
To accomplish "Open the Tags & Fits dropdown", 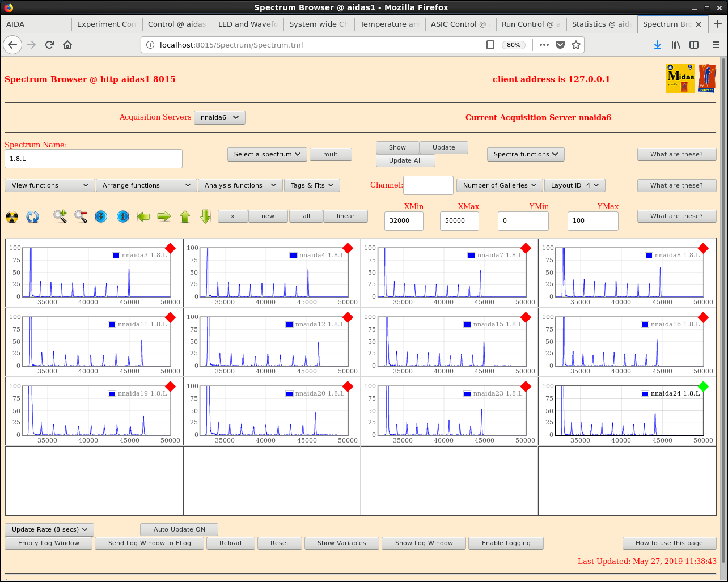I will [x=312, y=185].
